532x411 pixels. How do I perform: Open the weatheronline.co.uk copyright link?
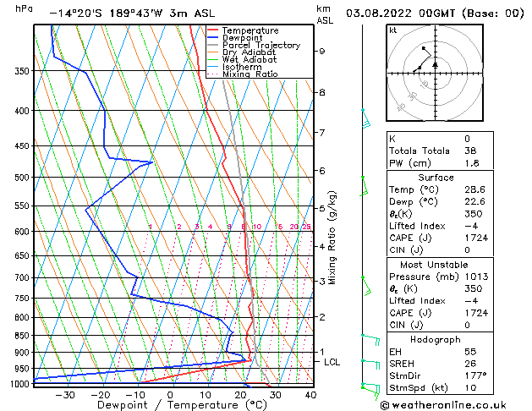click(x=443, y=405)
